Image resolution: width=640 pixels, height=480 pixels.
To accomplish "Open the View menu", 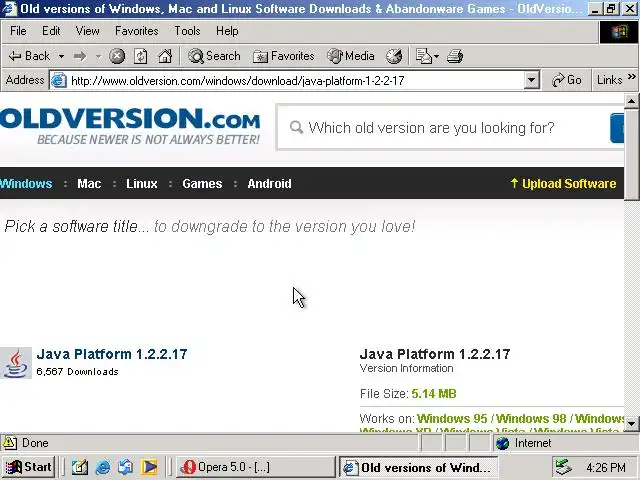I will point(87,31).
